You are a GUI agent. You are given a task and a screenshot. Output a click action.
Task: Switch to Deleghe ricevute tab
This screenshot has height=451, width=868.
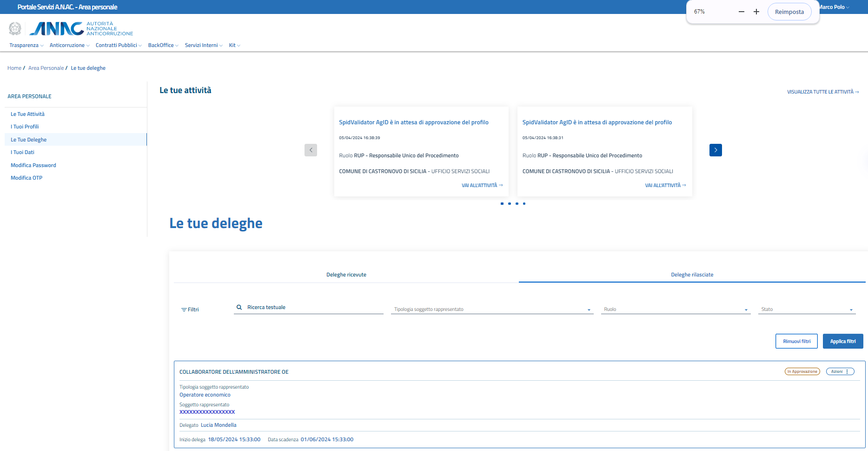point(346,275)
